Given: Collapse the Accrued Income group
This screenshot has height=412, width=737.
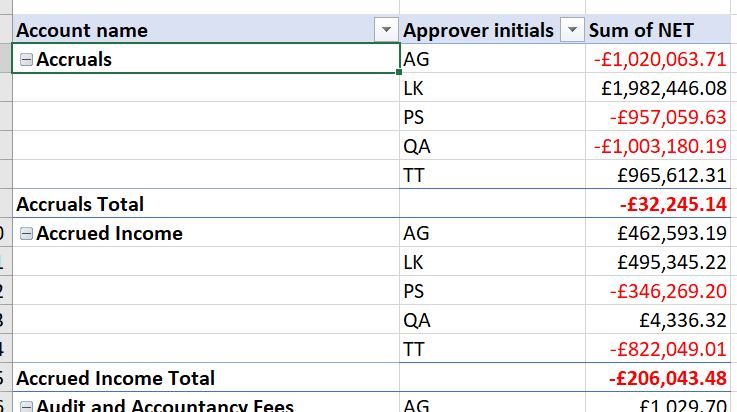Looking at the screenshot, I should tap(26, 234).
